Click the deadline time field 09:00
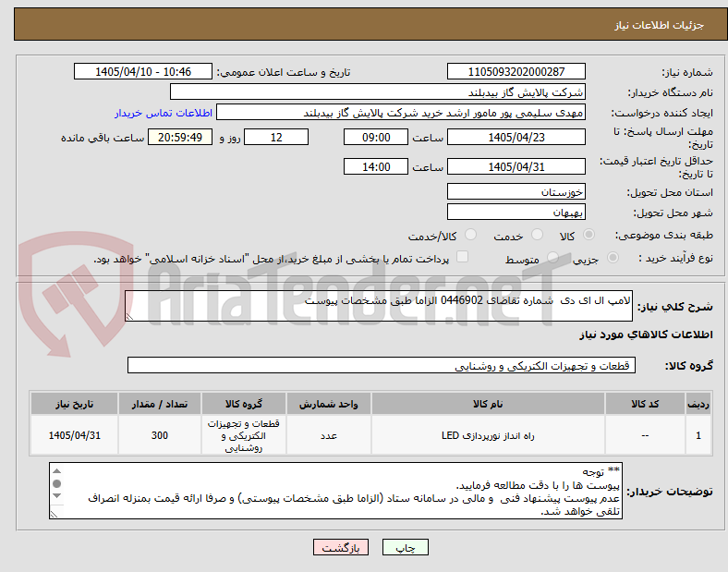728x572 pixels. pos(376,137)
